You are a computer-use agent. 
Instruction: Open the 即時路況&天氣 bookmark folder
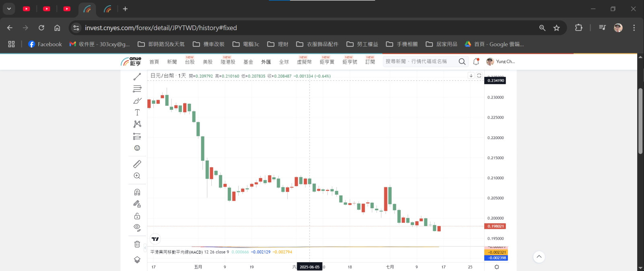(161, 44)
